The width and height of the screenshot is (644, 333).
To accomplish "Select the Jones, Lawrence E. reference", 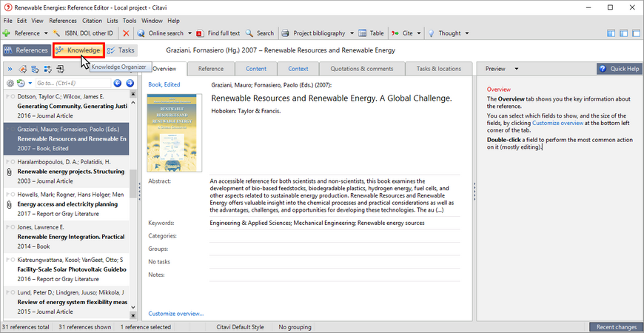I will click(67, 237).
